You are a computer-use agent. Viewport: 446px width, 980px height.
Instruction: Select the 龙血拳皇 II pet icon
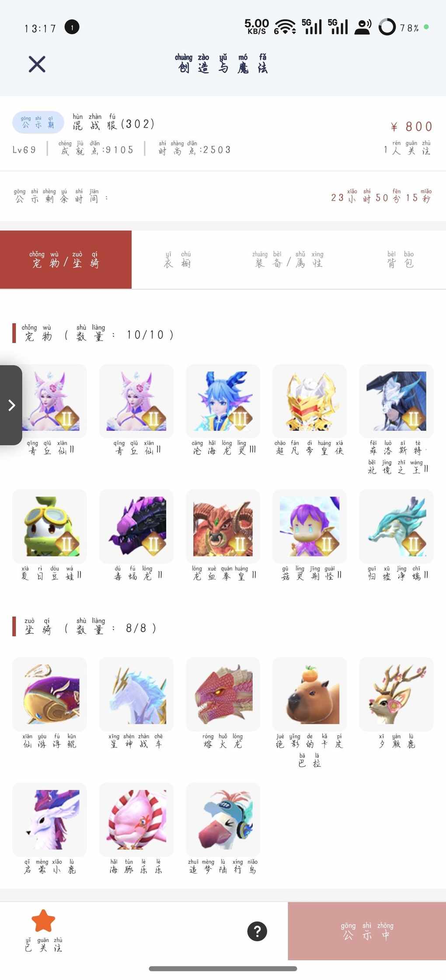pyautogui.click(x=223, y=526)
